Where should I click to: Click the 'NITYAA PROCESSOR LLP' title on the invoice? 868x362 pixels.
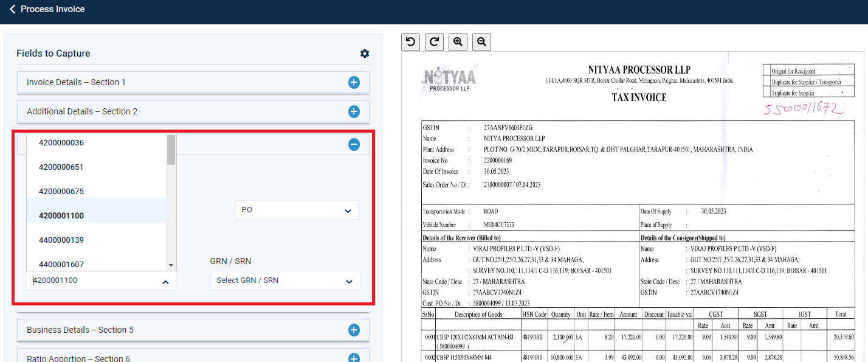pyautogui.click(x=639, y=70)
